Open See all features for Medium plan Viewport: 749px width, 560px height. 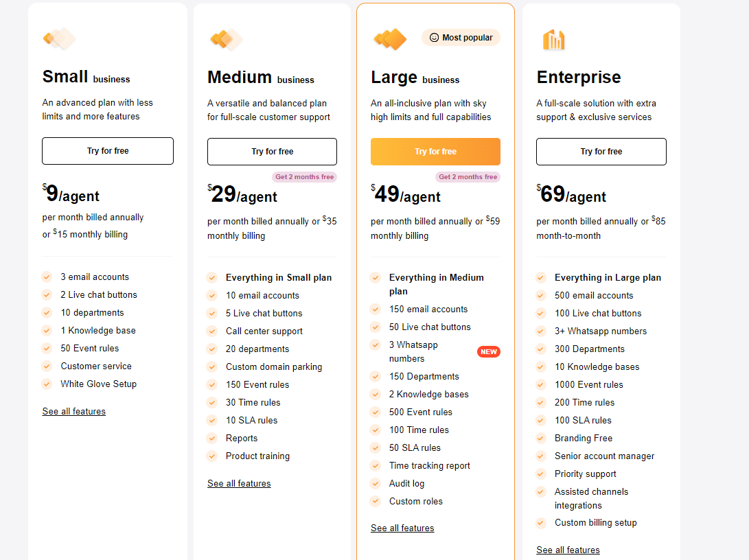click(239, 484)
